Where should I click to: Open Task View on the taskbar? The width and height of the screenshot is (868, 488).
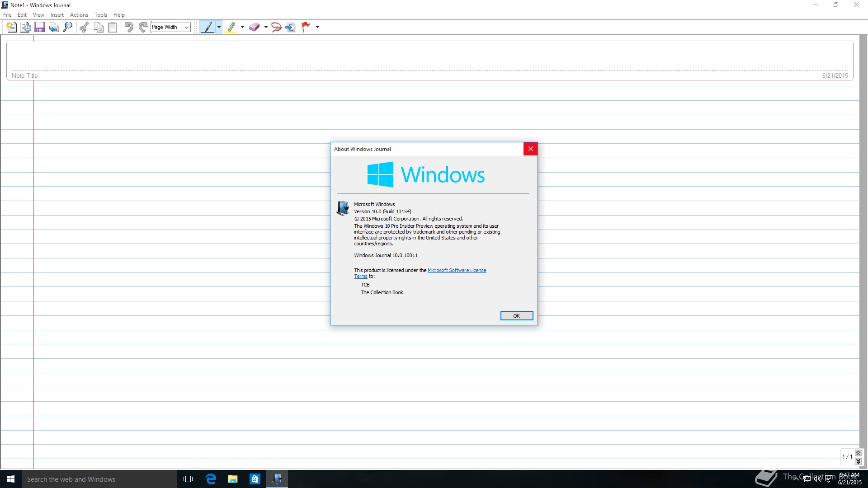click(188, 479)
